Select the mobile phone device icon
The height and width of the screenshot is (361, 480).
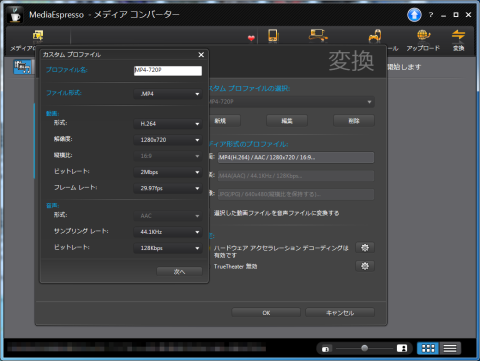coord(273,36)
